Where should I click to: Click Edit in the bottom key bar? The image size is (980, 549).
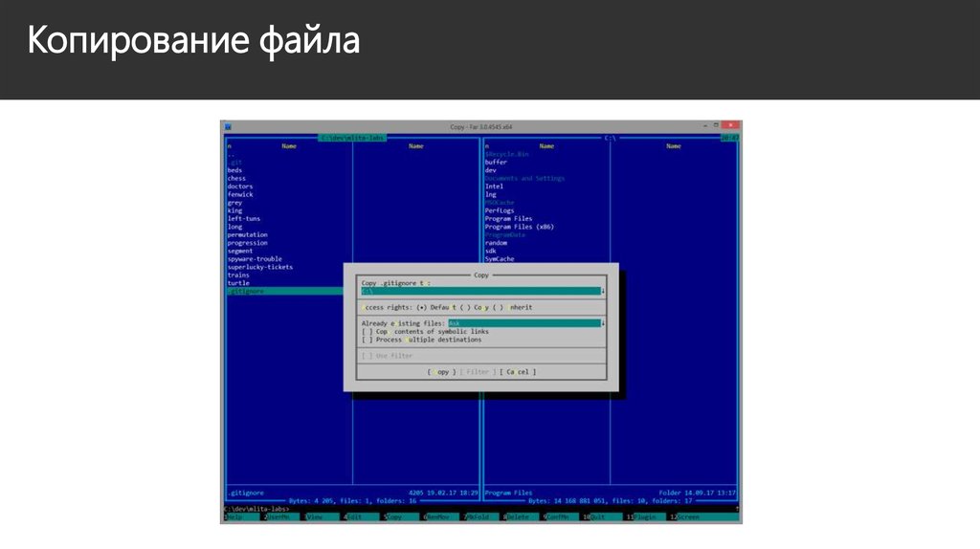coord(354,516)
